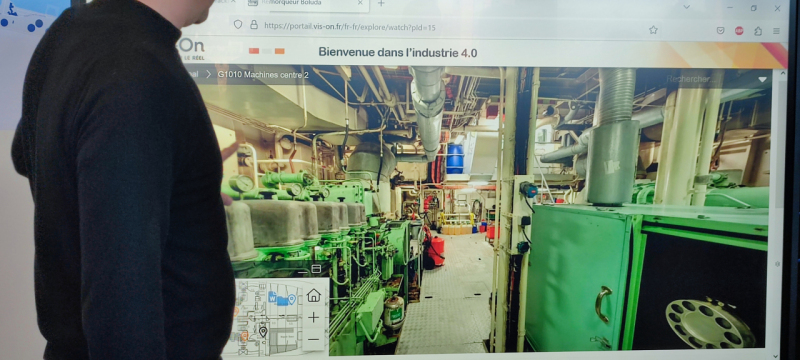Click the Bienvenue dans l'industrie 4.0 heading
Screen dimensions: 800x360
point(397,52)
